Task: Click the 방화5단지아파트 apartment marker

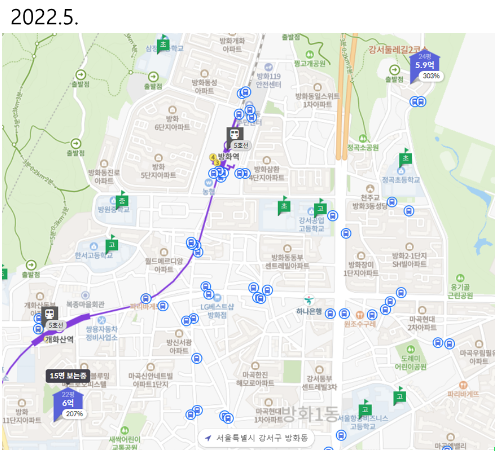Action: 158,157
